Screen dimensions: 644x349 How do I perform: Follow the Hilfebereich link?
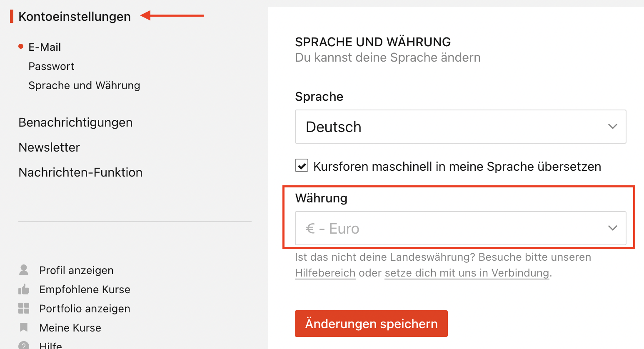coord(325,273)
